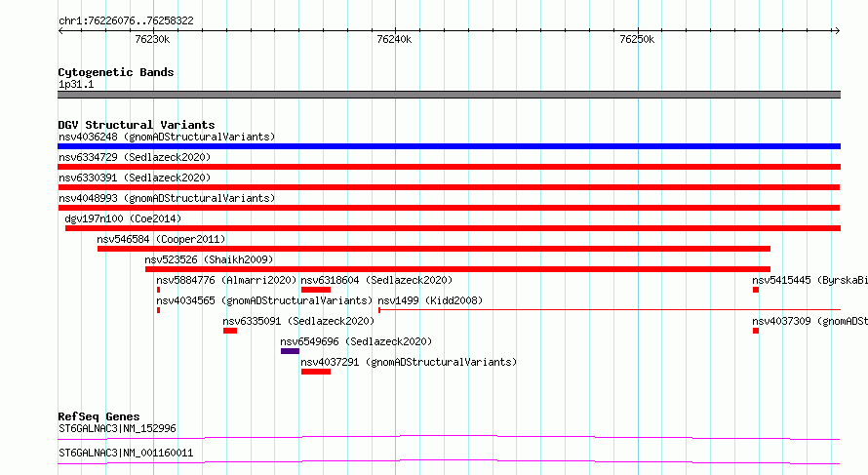Click the ST6GALNAC3|NM_001160011 label
This screenshot has height=475, width=868.
tap(126, 453)
